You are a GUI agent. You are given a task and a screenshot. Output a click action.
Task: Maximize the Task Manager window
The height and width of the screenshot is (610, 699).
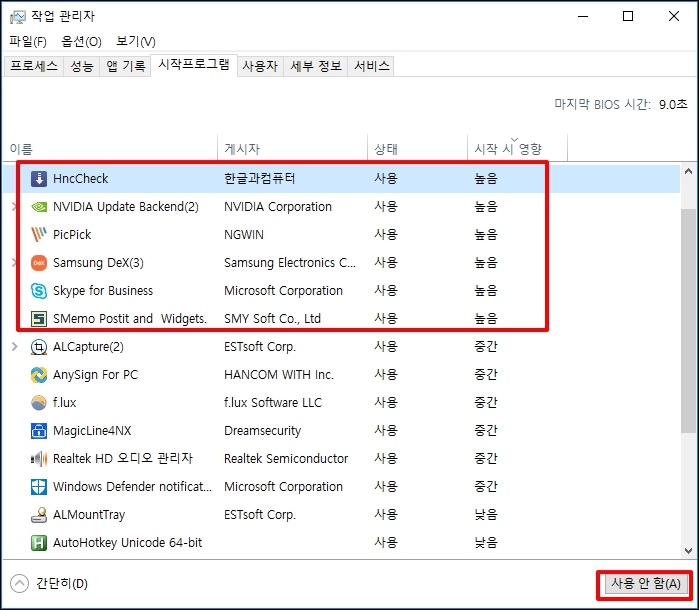pyautogui.click(x=628, y=16)
